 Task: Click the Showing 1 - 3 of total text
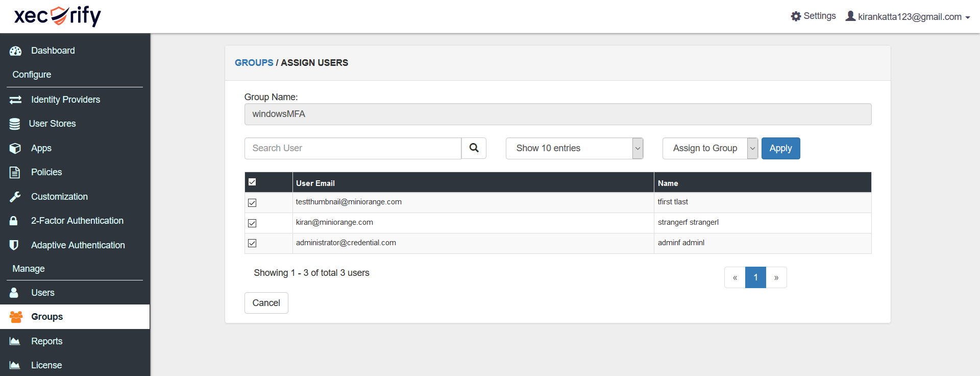pyautogui.click(x=311, y=273)
